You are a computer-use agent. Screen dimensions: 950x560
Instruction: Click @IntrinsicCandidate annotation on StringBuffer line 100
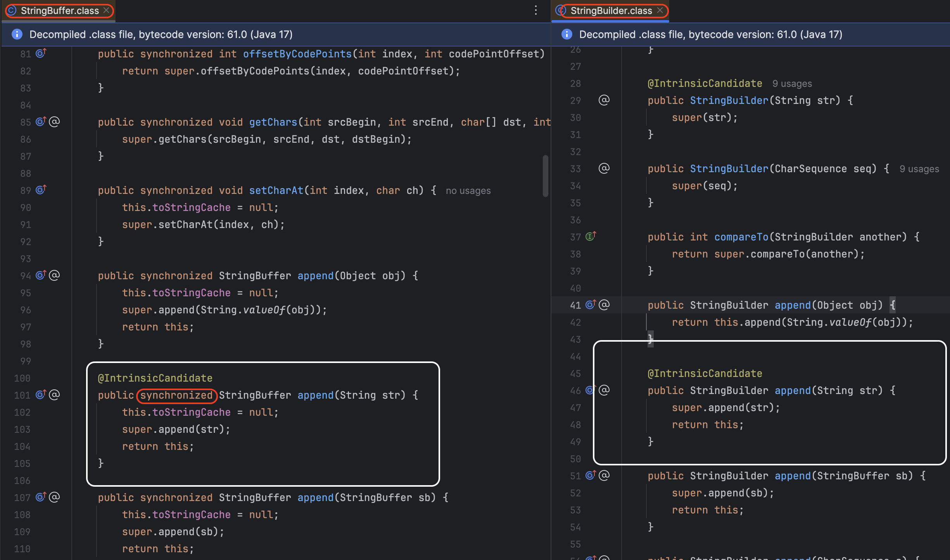155,378
